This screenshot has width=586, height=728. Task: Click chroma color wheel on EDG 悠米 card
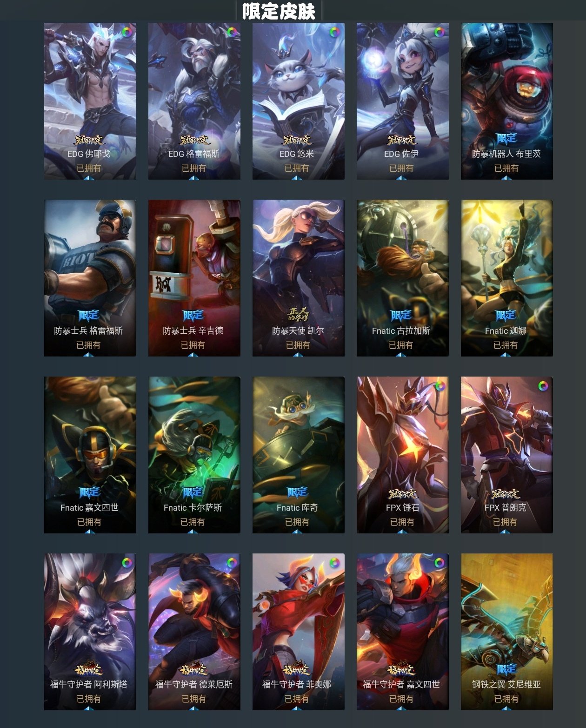tap(334, 32)
